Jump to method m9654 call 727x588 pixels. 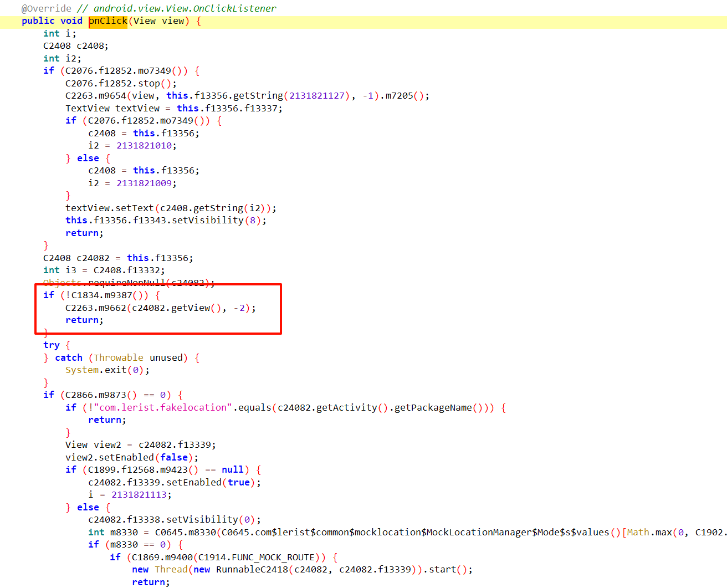(x=112, y=96)
